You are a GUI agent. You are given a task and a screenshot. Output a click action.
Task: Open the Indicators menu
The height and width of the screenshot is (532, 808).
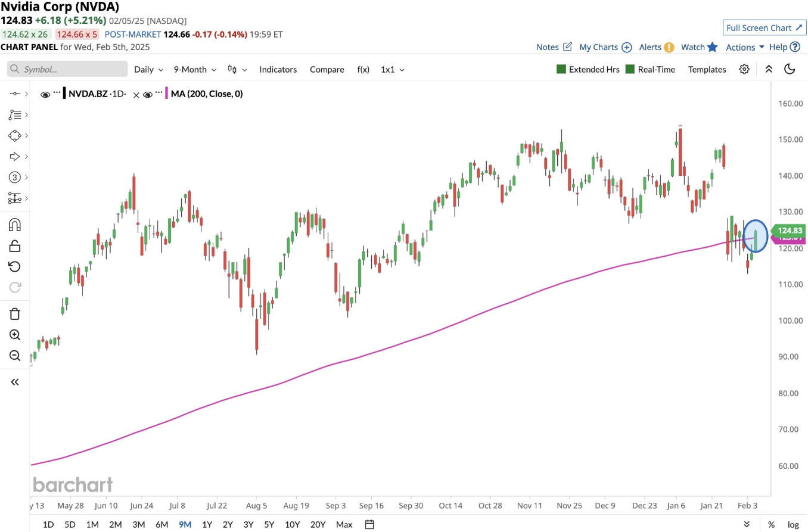pyautogui.click(x=278, y=69)
